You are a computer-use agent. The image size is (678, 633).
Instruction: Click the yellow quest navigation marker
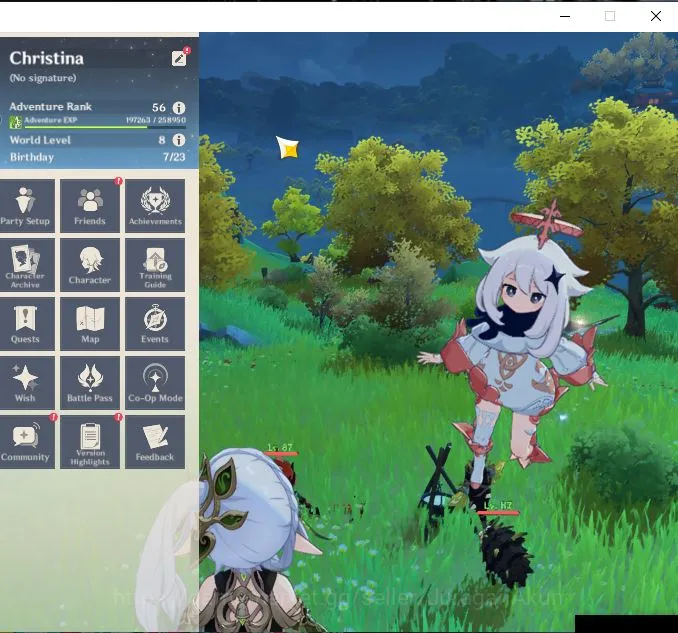(288, 147)
